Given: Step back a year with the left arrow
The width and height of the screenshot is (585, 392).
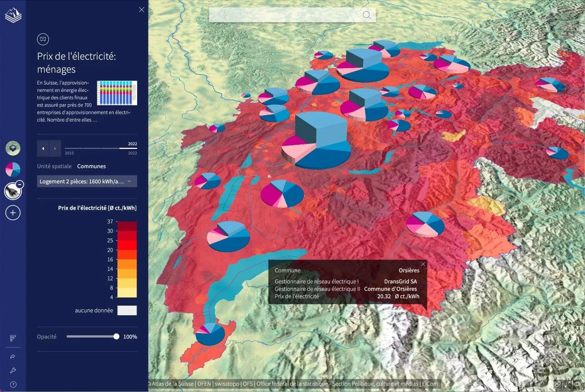Looking at the screenshot, I should click(x=43, y=148).
